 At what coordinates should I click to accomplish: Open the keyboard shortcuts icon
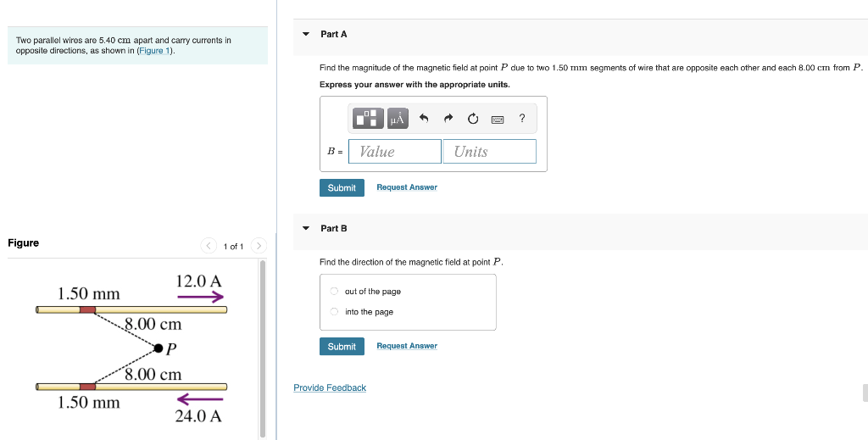498,119
